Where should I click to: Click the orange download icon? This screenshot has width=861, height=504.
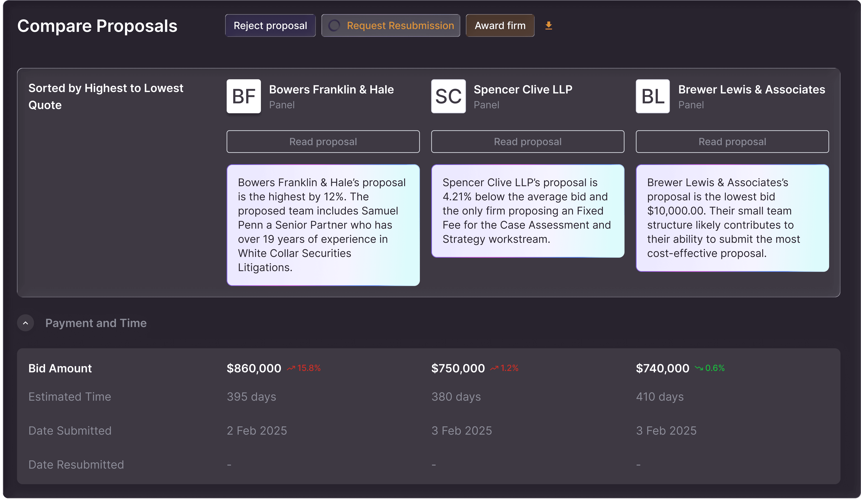tap(548, 26)
